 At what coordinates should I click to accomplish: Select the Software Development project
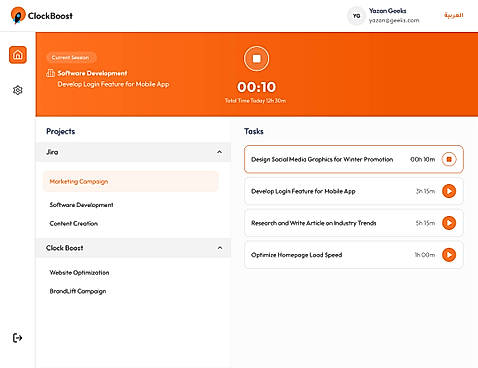tap(81, 205)
